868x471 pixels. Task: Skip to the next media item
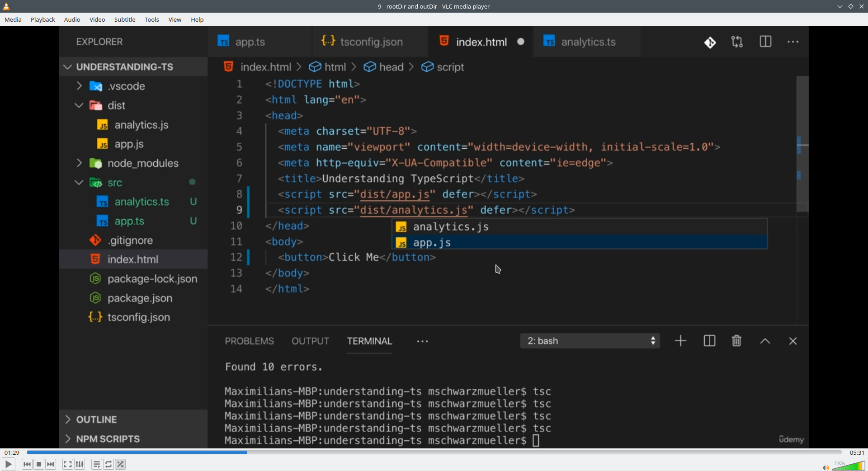51,464
